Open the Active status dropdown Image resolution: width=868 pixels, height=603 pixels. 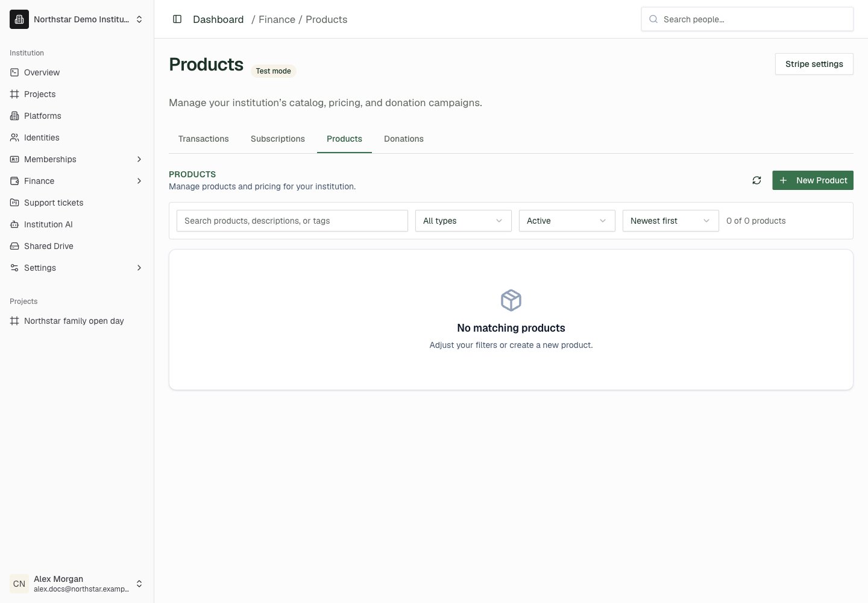coord(567,221)
